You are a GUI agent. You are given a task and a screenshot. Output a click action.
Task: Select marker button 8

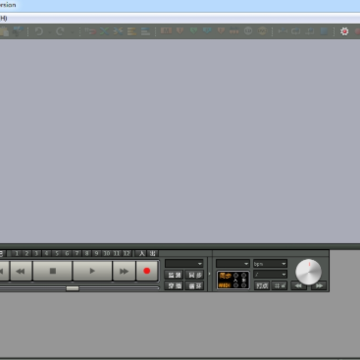point(87,253)
